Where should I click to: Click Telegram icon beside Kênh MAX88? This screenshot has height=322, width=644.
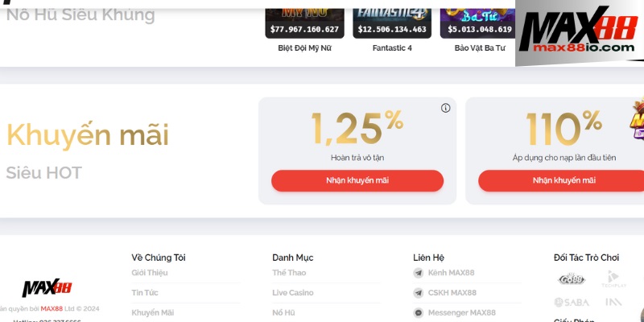coord(419,273)
